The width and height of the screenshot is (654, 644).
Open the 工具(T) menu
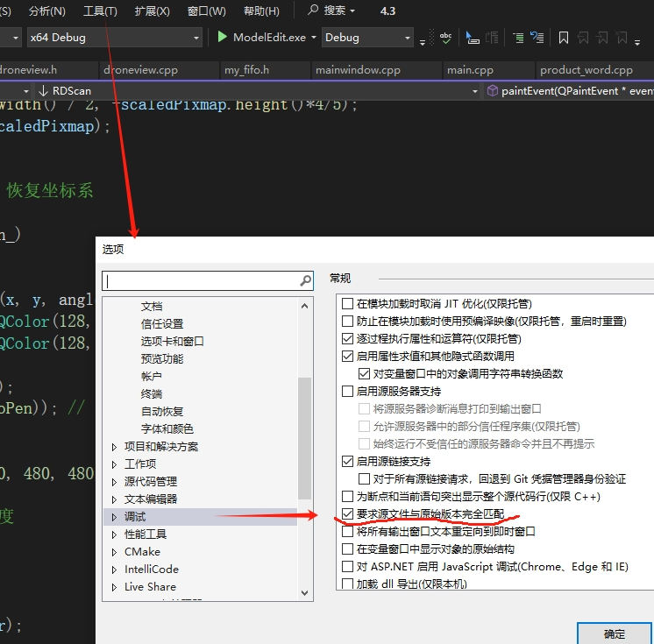pyautogui.click(x=100, y=11)
